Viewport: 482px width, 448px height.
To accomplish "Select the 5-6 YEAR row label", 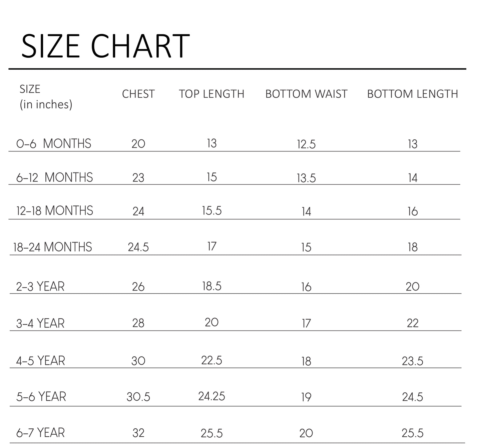I will pyautogui.click(x=41, y=397).
